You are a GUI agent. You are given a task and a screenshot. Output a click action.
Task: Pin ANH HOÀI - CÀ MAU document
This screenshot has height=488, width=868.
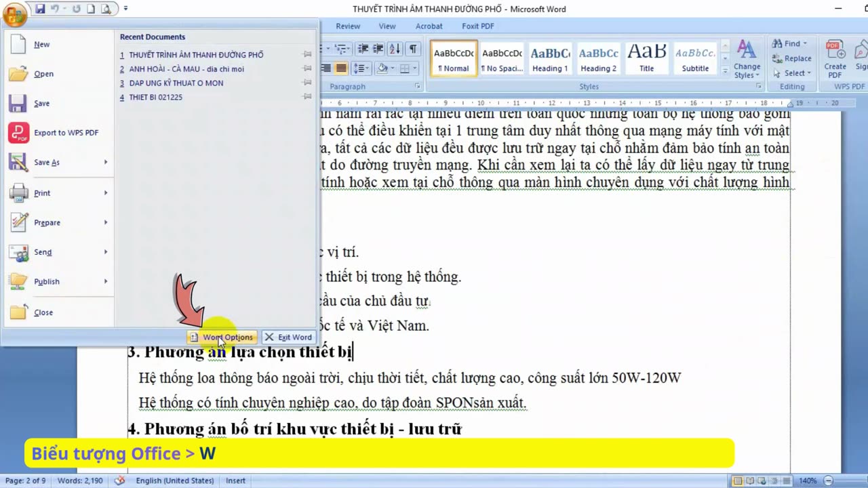(x=307, y=68)
